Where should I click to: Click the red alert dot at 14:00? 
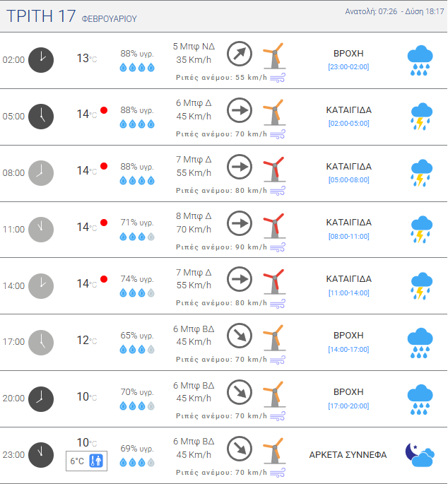click(x=104, y=279)
